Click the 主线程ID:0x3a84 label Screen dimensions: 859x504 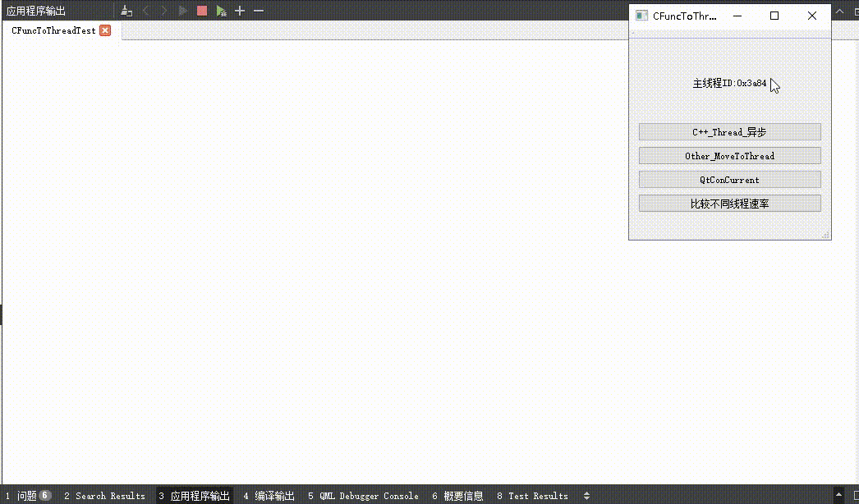(x=730, y=83)
